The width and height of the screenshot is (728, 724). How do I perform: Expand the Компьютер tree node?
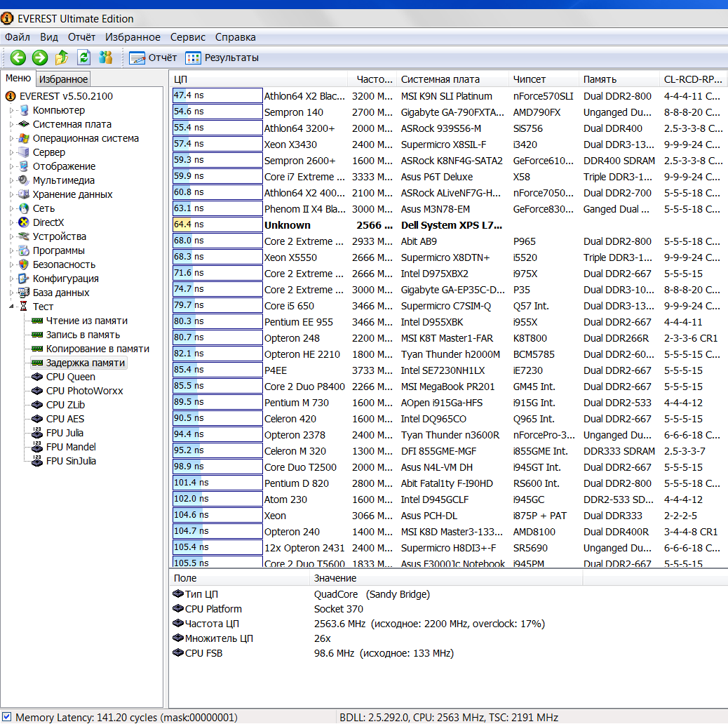coord(12,111)
